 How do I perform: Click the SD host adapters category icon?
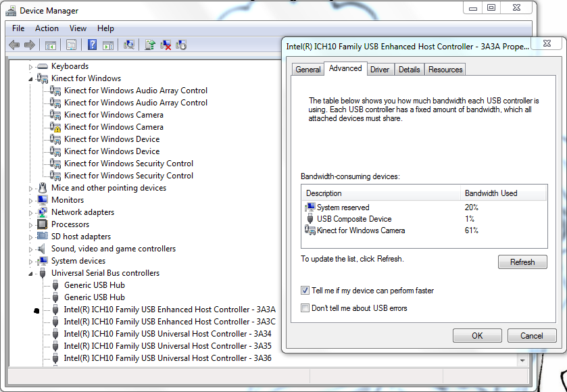43,236
